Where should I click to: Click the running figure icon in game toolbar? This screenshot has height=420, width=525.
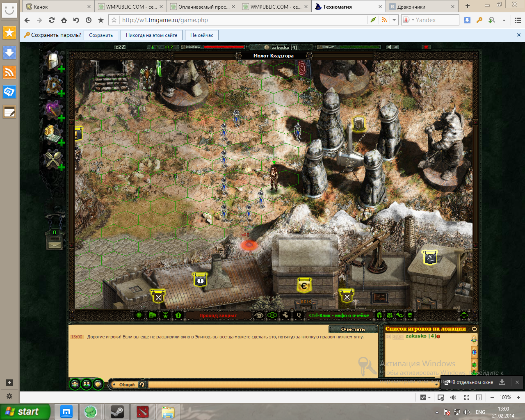click(x=285, y=315)
